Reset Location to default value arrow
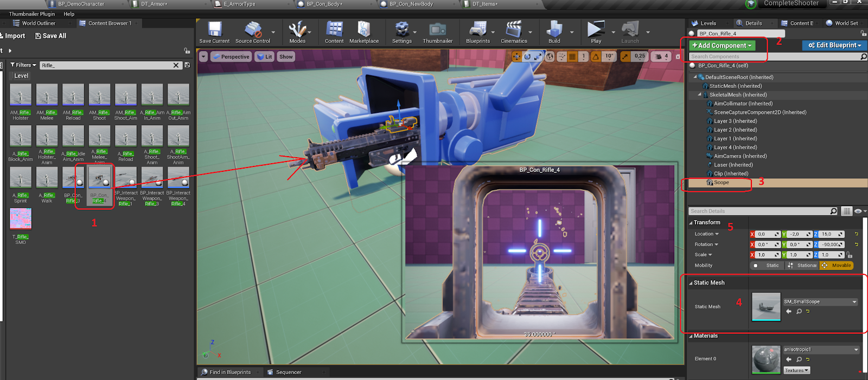This screenshot has height=380, width=868. (857, 234)
